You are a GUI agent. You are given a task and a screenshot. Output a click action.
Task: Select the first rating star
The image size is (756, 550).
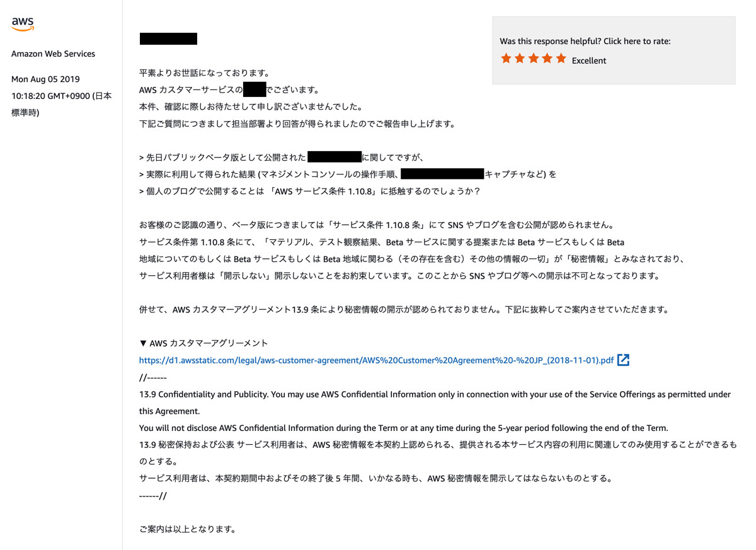click(506, 58)
